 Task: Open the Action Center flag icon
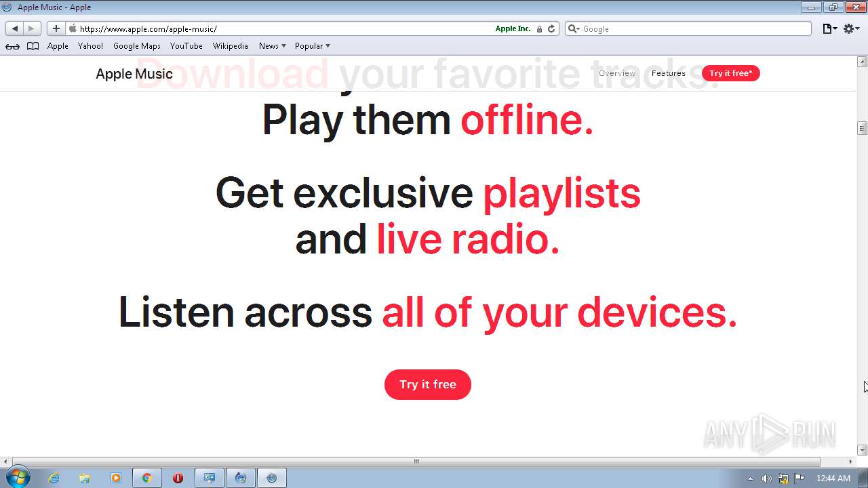tap(800, 479)
